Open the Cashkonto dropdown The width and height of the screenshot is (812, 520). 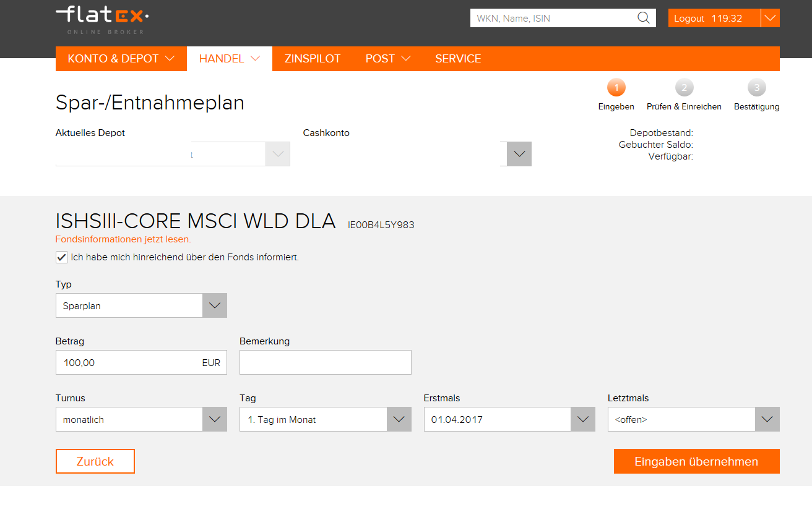point(519,154)
